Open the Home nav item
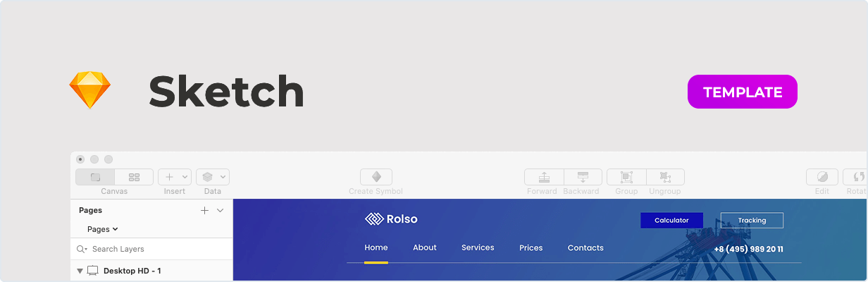Image resolution: width=868 pixels, height=282 pixels. (376, 247)
